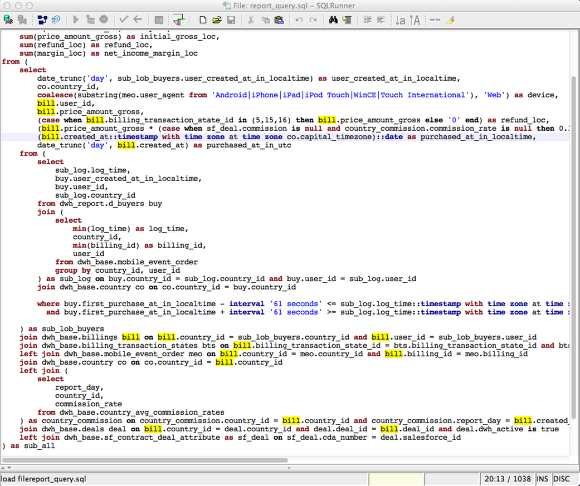Click the 'sub_log.log_time,' line

coord(93,170)
